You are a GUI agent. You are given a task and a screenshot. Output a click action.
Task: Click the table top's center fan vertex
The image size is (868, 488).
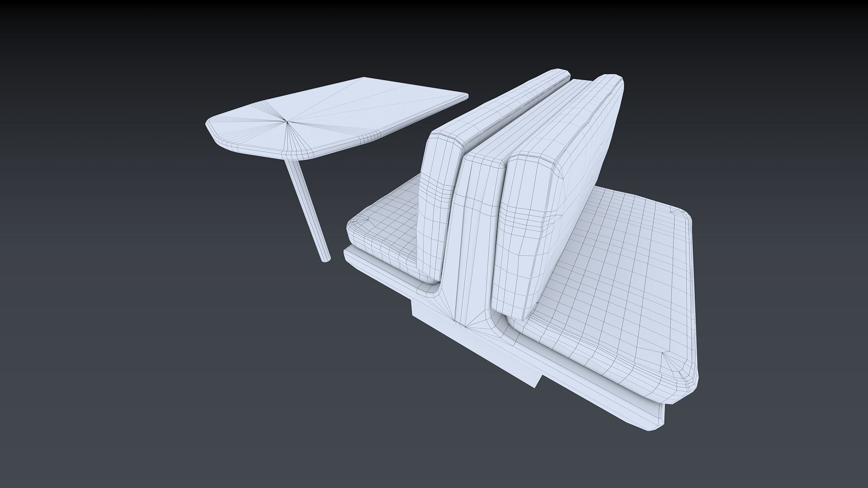(287, 121)
